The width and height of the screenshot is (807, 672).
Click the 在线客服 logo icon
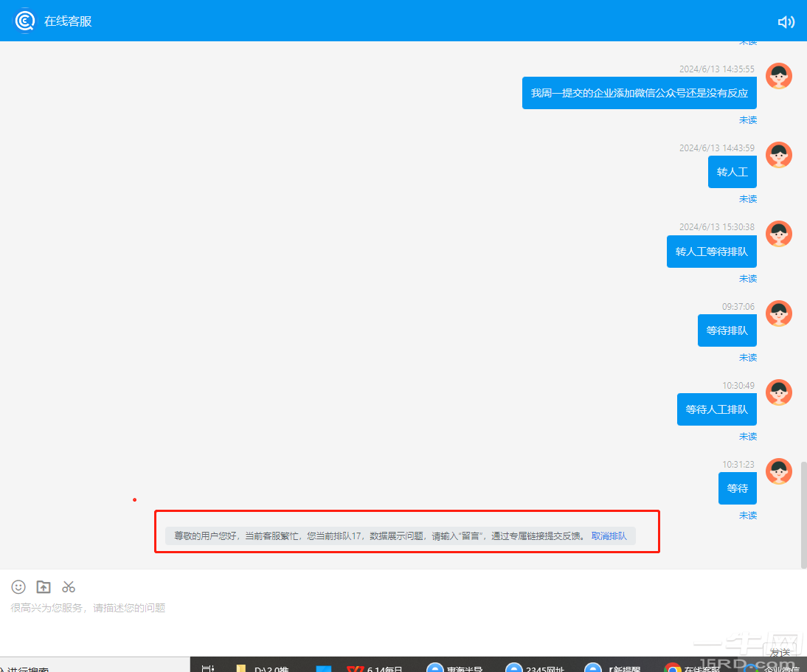[x=25, y=21]
